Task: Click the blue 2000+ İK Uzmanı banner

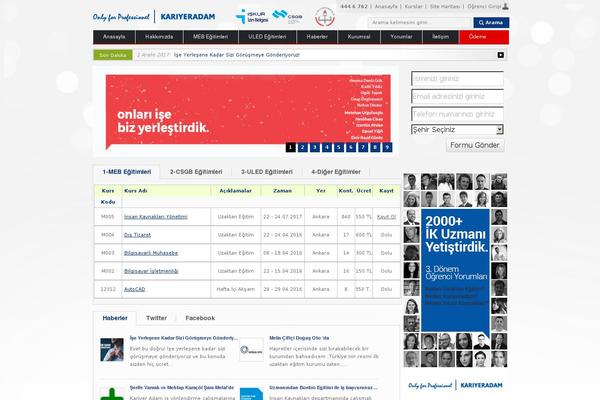Action: coord(455,272)
